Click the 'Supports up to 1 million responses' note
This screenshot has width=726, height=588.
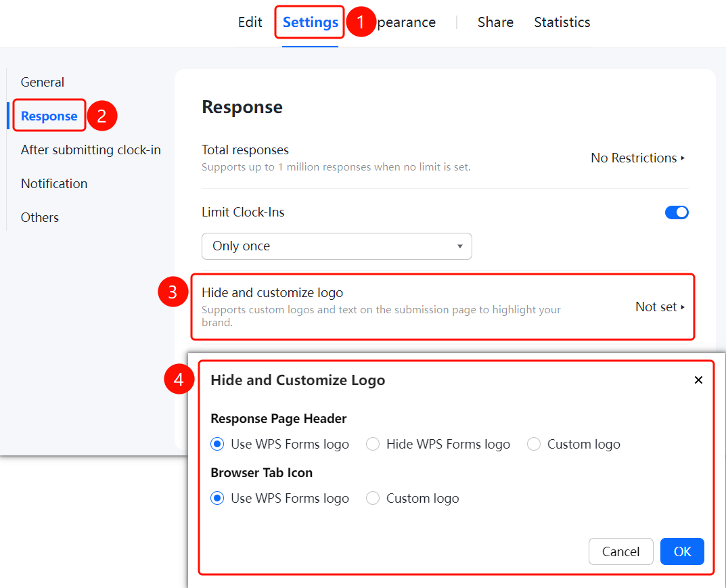tap(336, 167)
